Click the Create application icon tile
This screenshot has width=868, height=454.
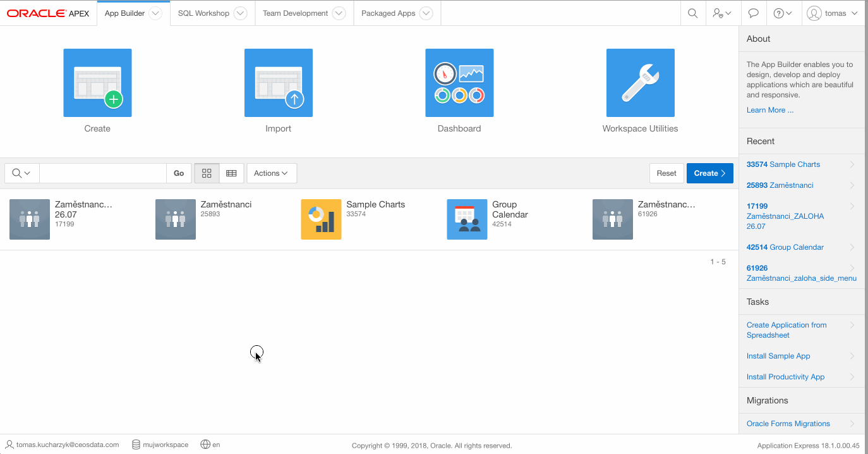tap(97, 83)
